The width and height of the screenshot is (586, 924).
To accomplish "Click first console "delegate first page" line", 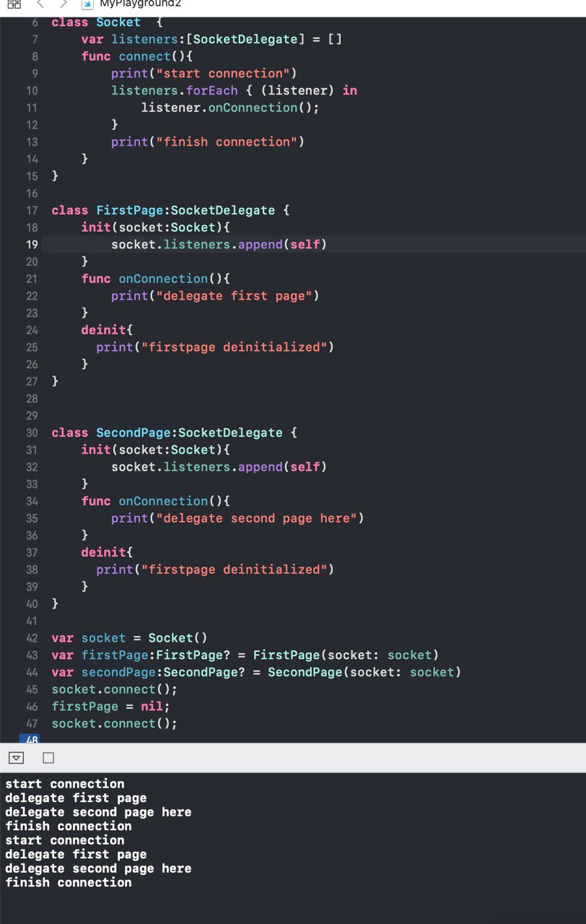I will pos(76,798).
